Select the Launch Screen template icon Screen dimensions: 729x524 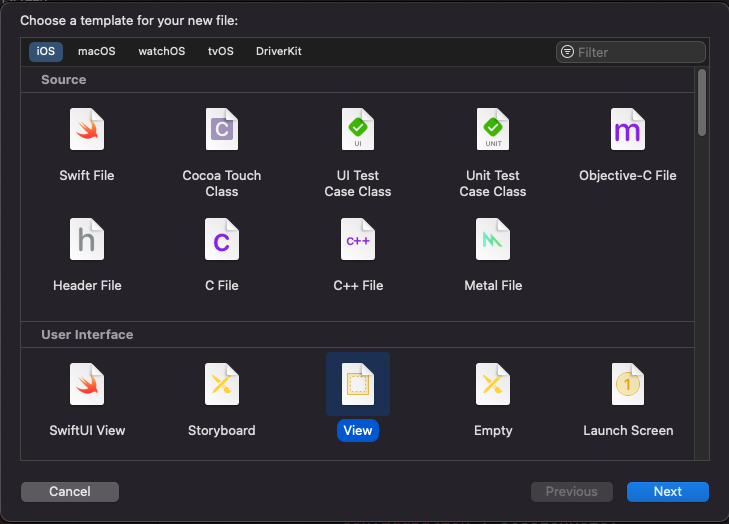click(628, 384)
